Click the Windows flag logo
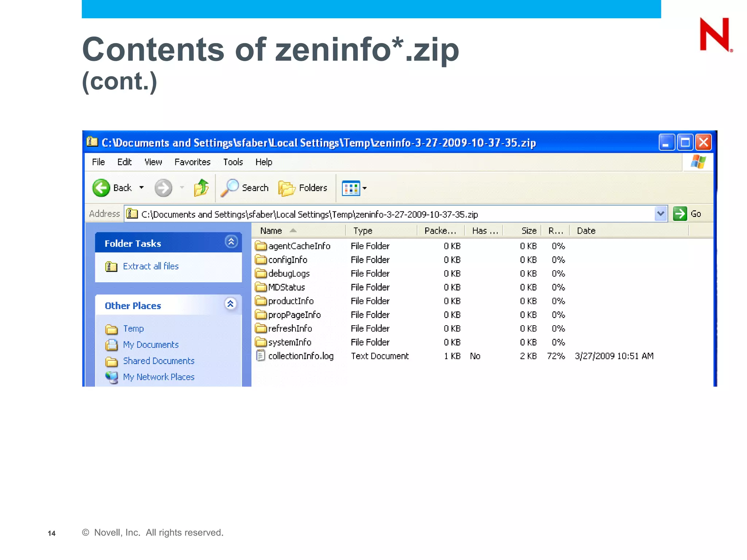The width and height of the screenshot is (747, 560). pos(698,162)
